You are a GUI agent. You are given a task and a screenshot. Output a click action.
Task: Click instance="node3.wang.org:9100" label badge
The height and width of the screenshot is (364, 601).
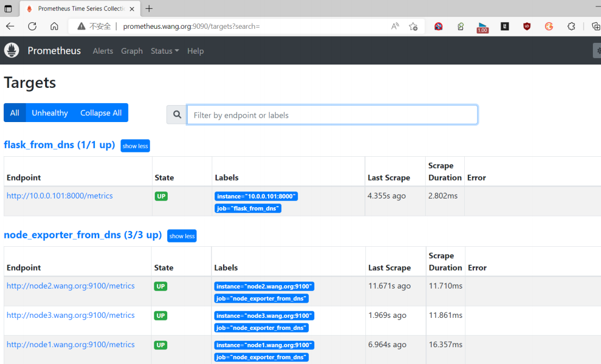click(264, 316)
